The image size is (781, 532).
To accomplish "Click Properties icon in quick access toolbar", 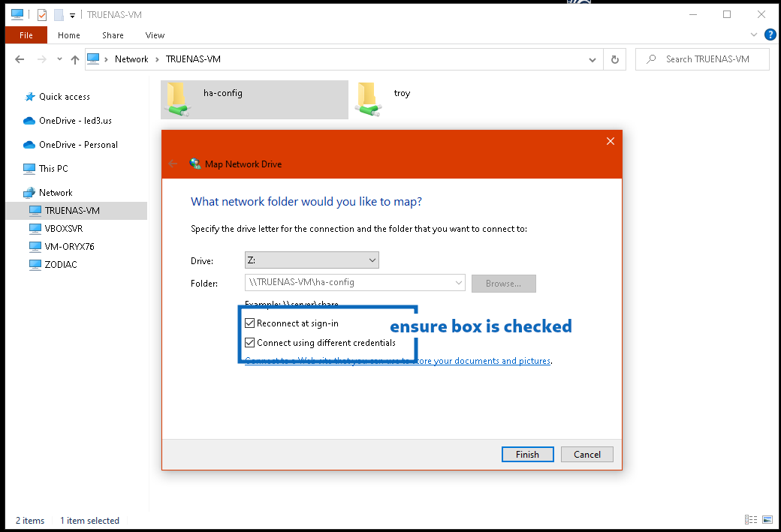I will (x=42, y=15).
